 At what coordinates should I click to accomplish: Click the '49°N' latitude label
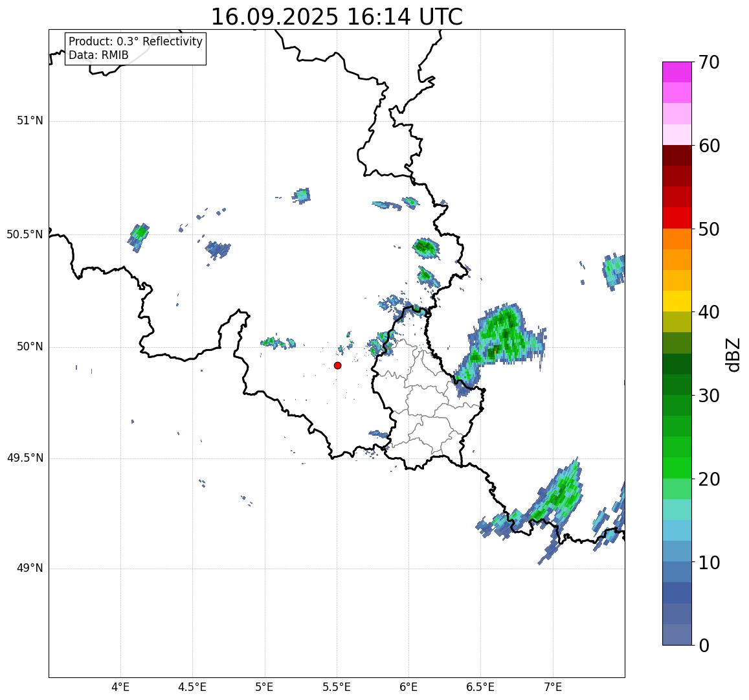click(30, 569)
